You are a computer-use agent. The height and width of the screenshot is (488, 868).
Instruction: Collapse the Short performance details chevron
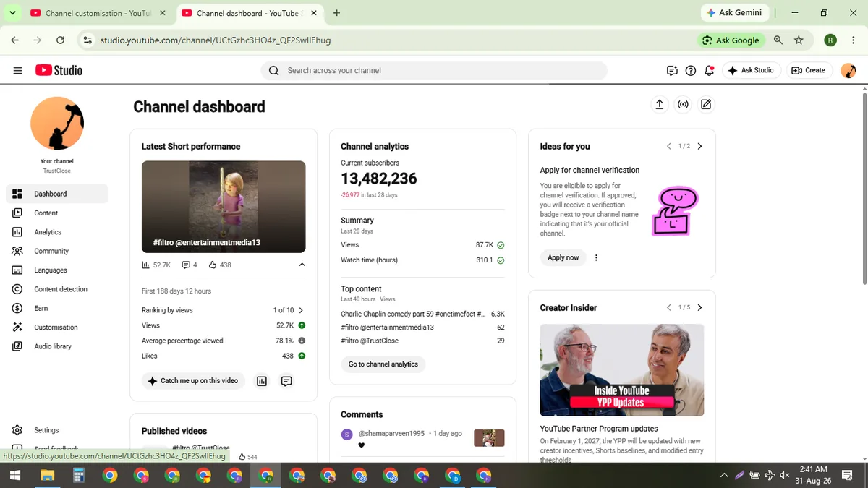[x=302, y=265]
